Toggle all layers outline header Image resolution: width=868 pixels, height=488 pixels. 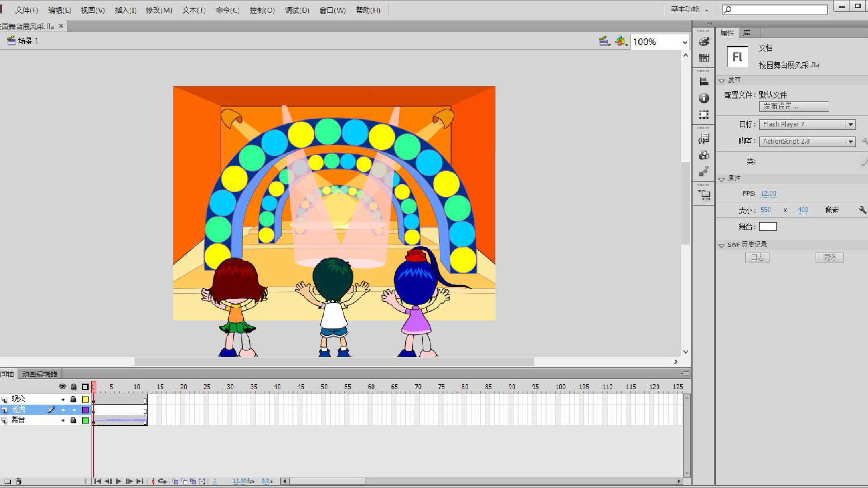pos(85,387)
